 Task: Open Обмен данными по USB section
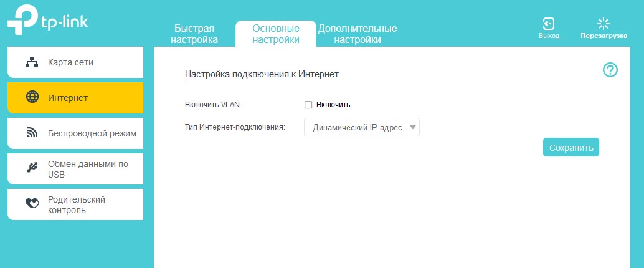click(x=88, y=169)
